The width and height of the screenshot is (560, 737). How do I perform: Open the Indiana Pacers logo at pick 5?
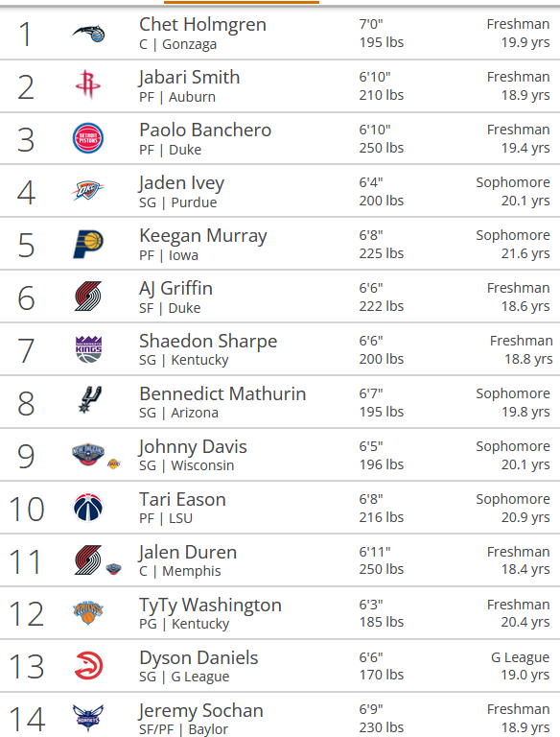click(88, 244)
